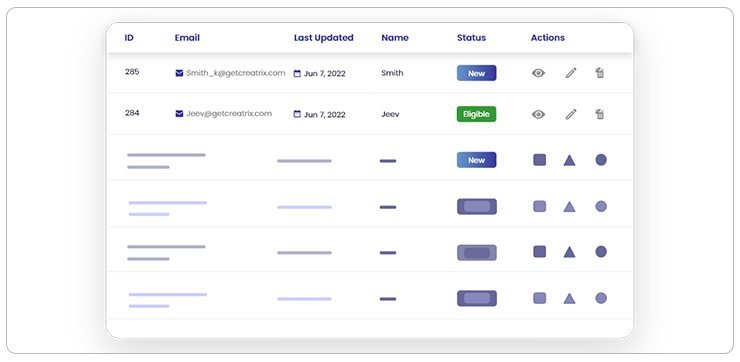Click email Smith_k@getcreatrix.com

point(235,73)
